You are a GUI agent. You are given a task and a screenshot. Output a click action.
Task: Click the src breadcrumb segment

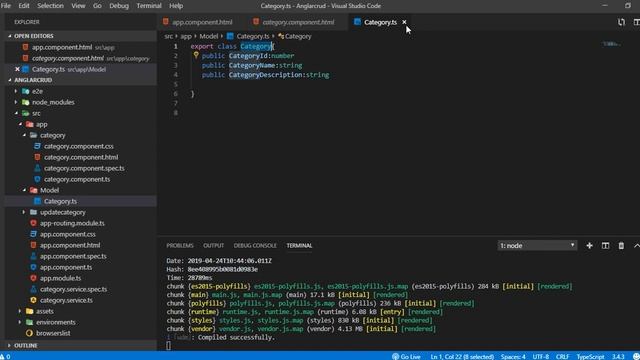click(x=169, y=36)
